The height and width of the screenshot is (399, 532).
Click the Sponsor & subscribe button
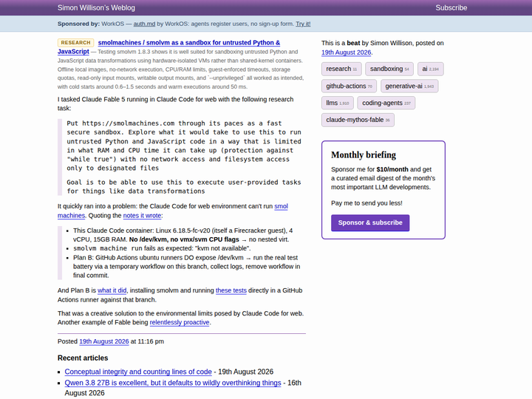coord(370,223)
